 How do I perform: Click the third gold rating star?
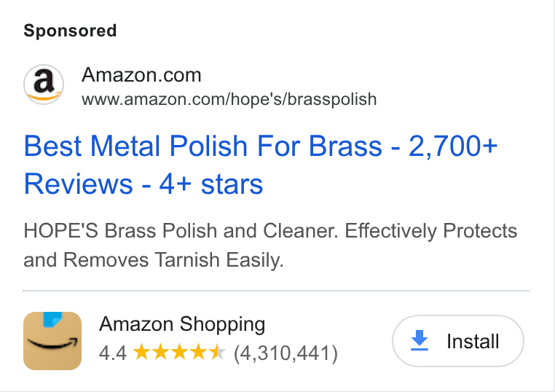click(x=179, y=352)
